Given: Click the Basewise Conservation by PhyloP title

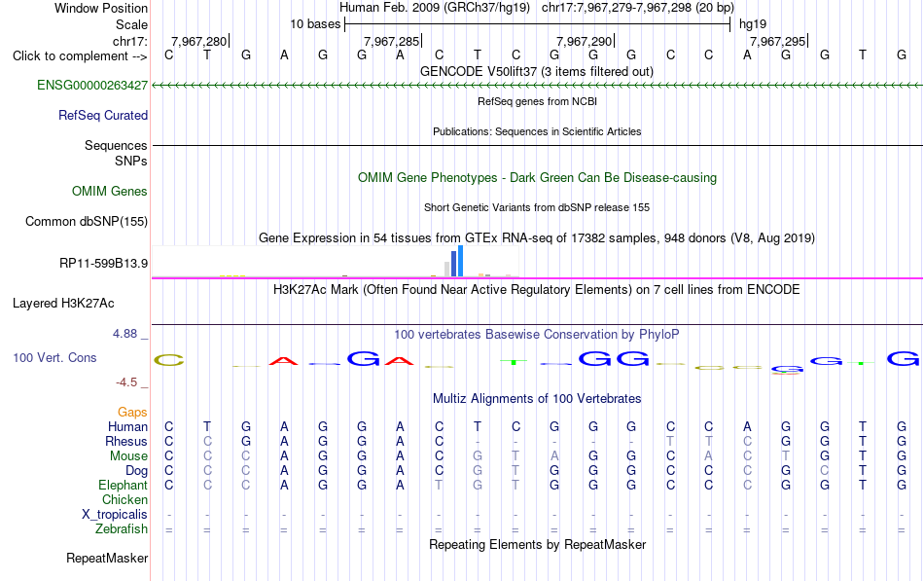Looking at the screenshot, I should click(x=537, y=335).
